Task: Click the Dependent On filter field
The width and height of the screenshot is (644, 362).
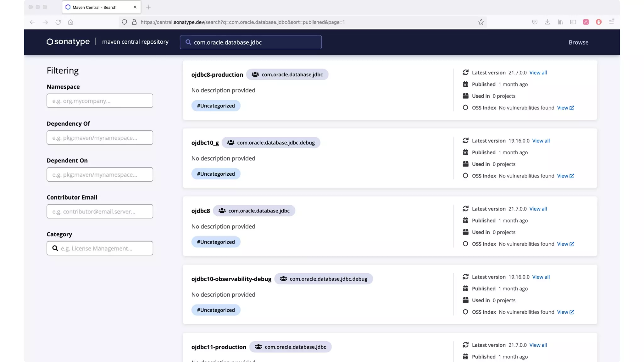Action: [x=100, y=174]
